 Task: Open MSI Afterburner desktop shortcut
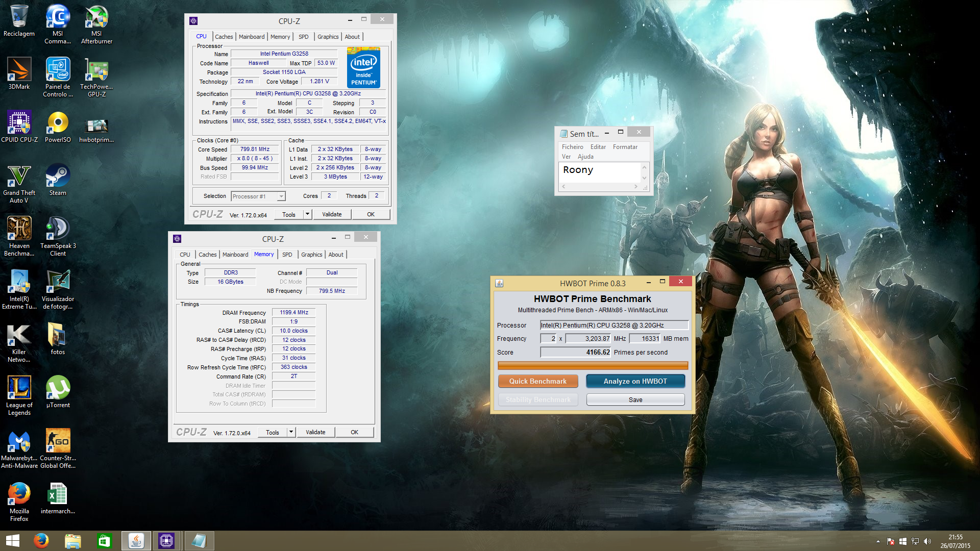point(96,24)
